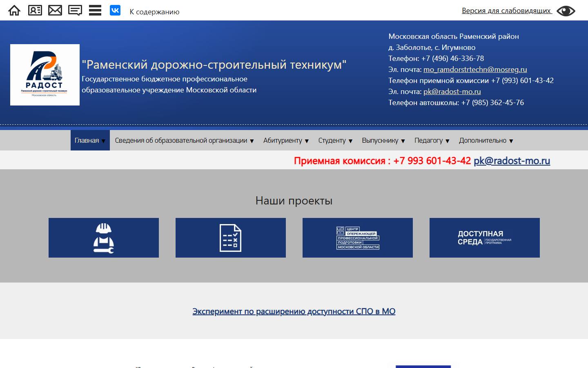Expand arrow next to Абитуриенту
588x368 pixels.
307,141
